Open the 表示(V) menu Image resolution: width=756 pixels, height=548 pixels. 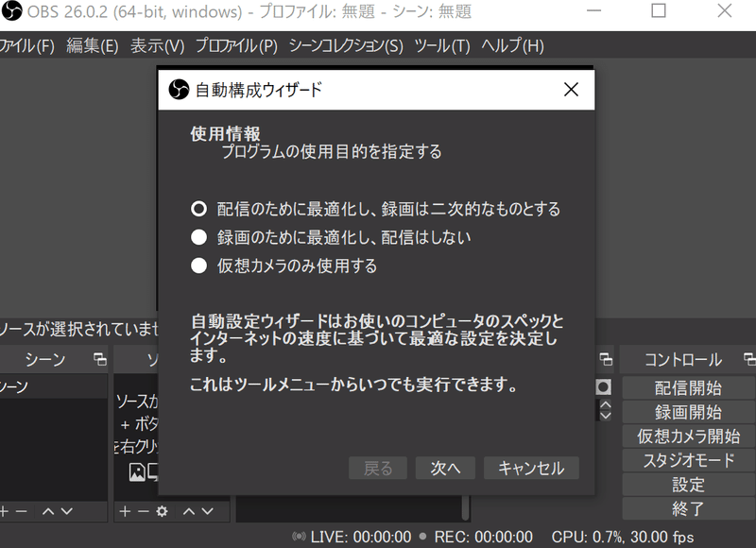157,45
